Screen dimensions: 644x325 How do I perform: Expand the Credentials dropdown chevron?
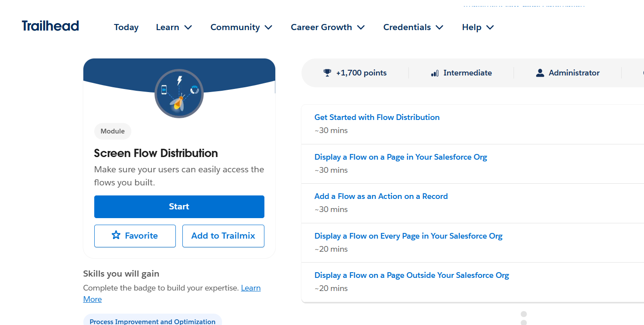tap(439, 27)
